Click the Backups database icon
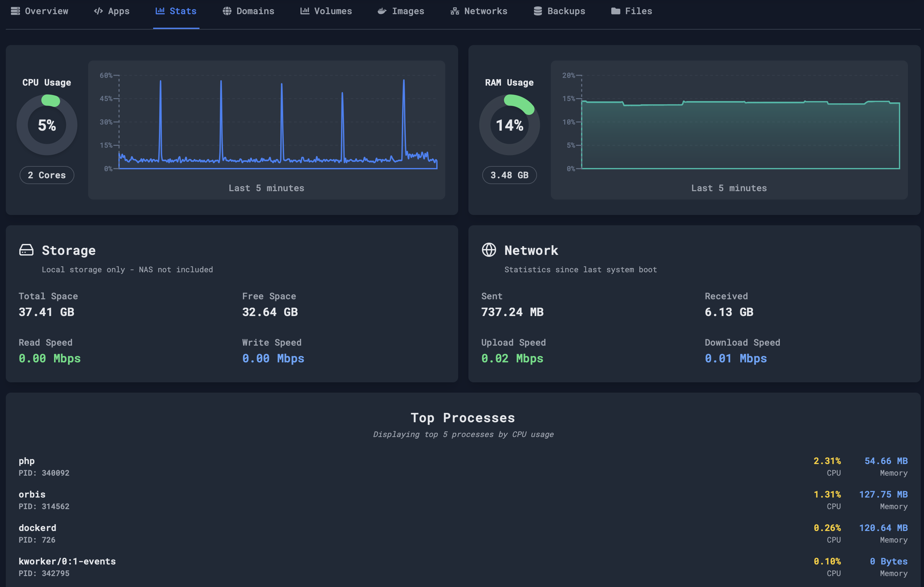This screenshot has height=587, width=924. point(538,11)
